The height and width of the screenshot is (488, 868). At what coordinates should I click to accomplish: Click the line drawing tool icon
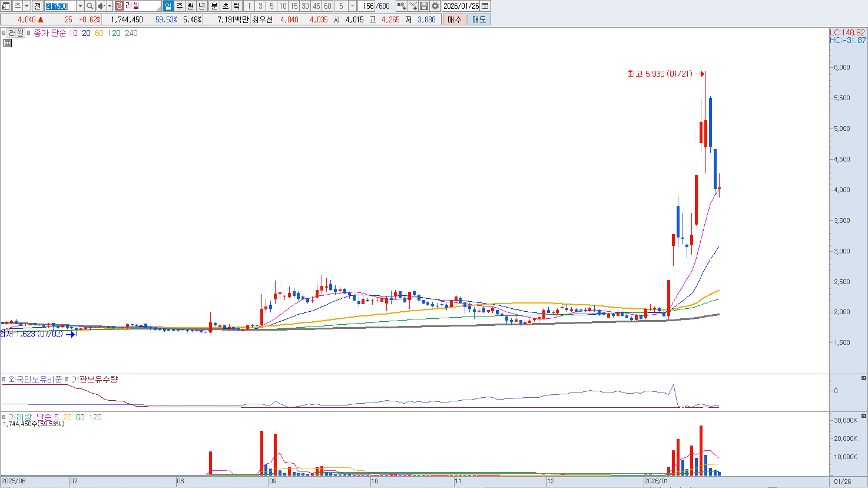[x=413, y=6]
